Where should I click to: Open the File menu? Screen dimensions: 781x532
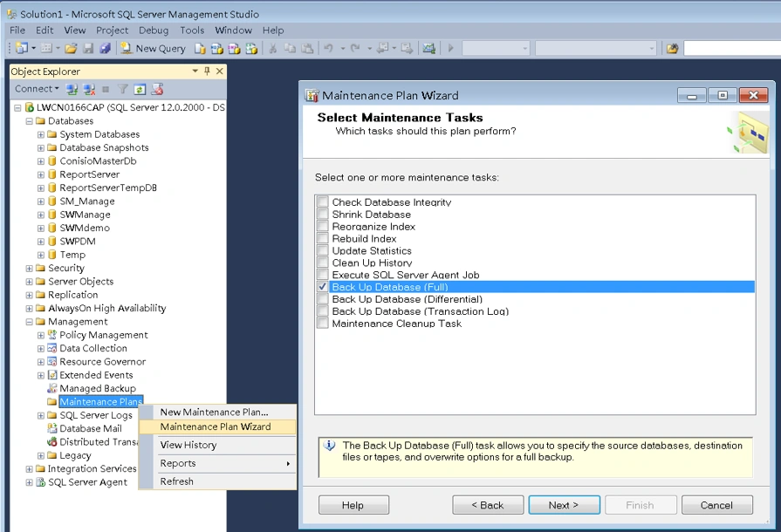coord(17,31)
